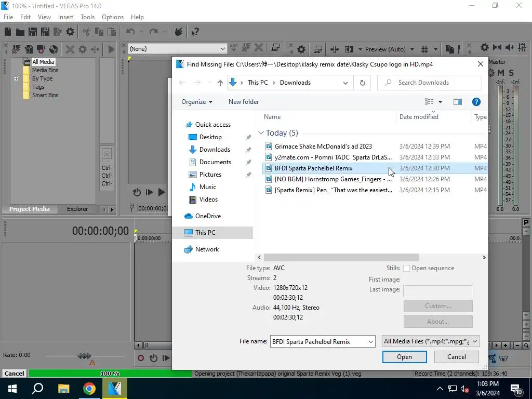The image size is (532, 399).
Task: Toggle the dialog preview pane icon
Action: 457,102
